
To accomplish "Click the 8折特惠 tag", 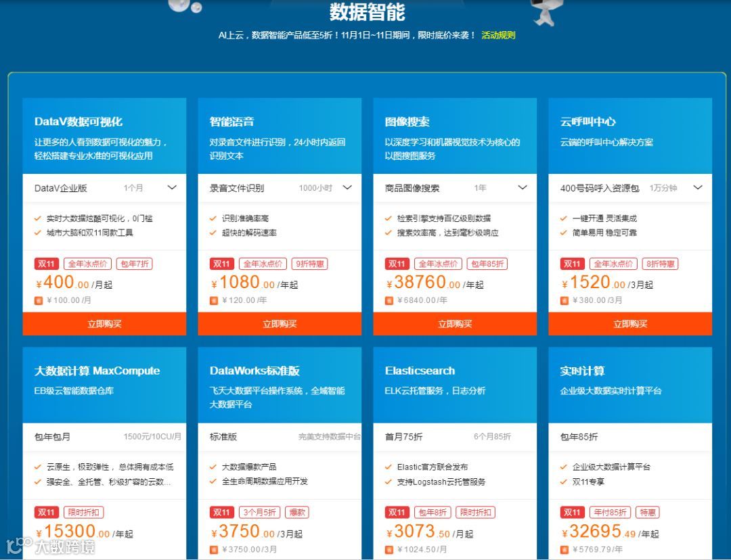I will coord(660,264).
